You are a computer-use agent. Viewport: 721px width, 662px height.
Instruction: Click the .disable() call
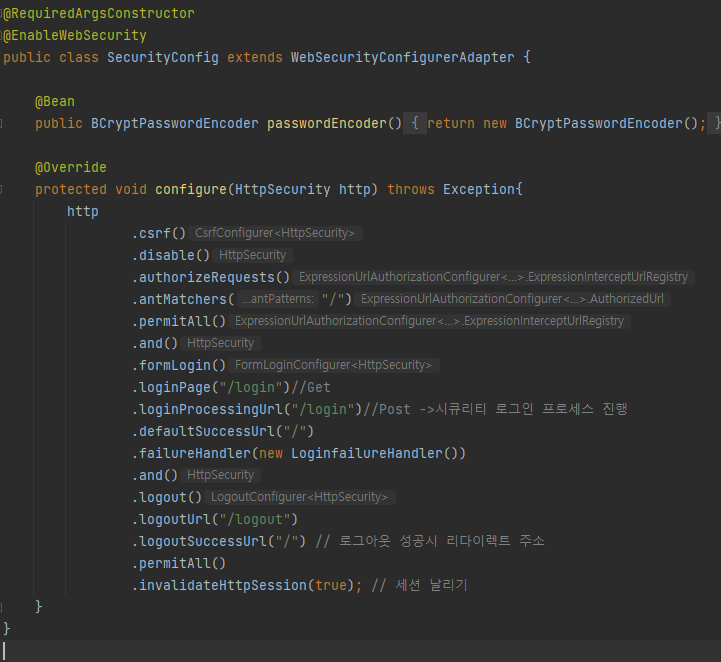171,255
